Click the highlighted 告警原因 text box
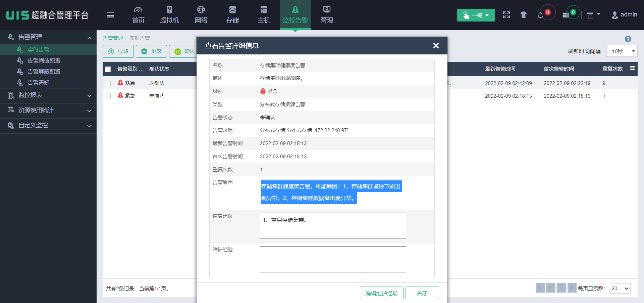 click(333, 192)
